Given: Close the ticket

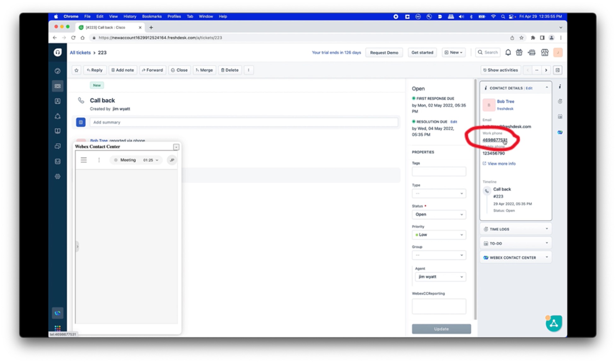Looking at the screenshot, I should pos(179,70).
